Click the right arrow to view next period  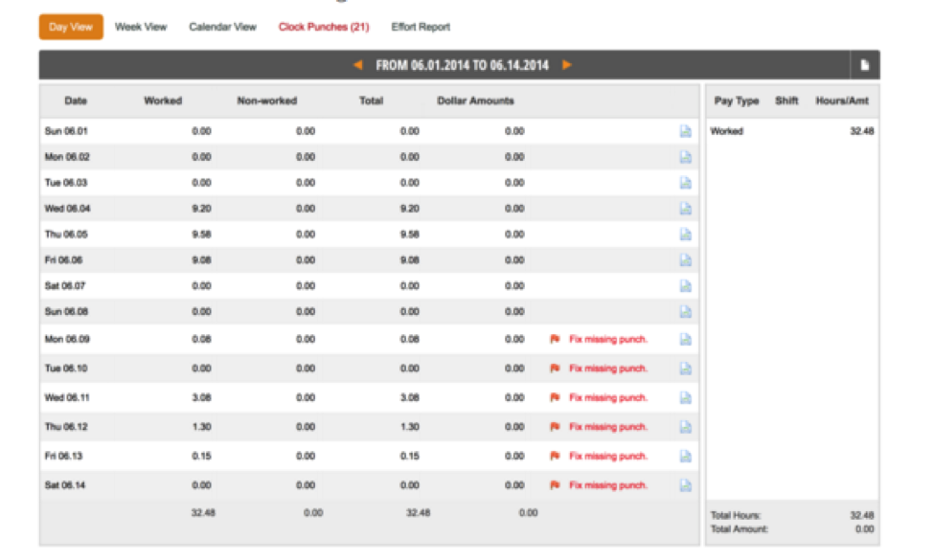click(567, 65)
